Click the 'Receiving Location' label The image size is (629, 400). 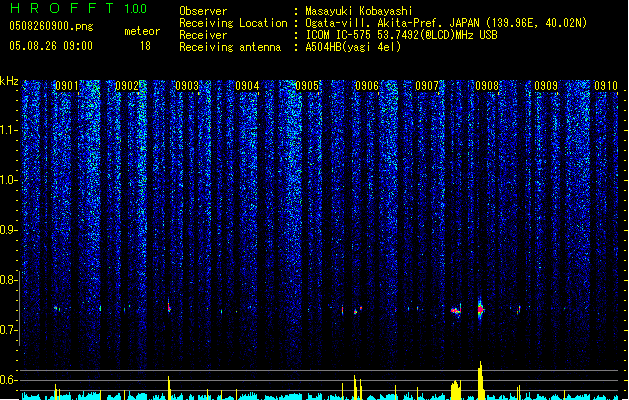[233, 23]
